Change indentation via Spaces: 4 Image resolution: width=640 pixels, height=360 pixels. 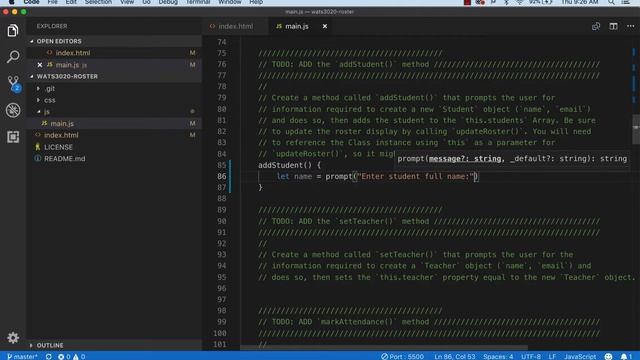(498, 356)
